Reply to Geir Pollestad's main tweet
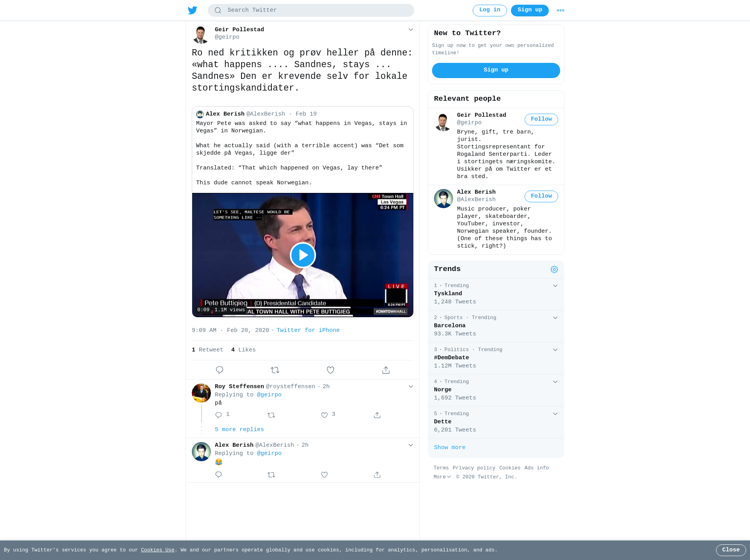 coord(220,370)
